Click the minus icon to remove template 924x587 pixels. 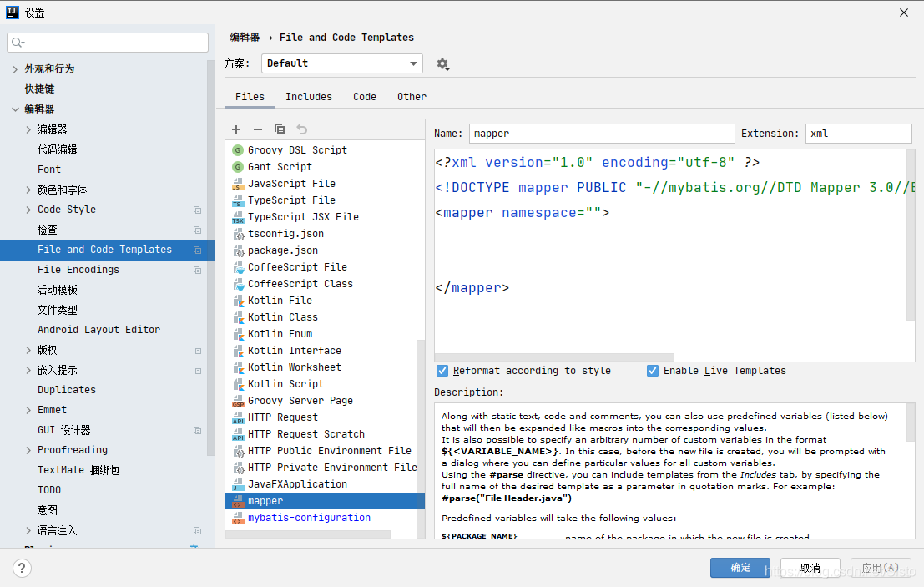[257, 129]
